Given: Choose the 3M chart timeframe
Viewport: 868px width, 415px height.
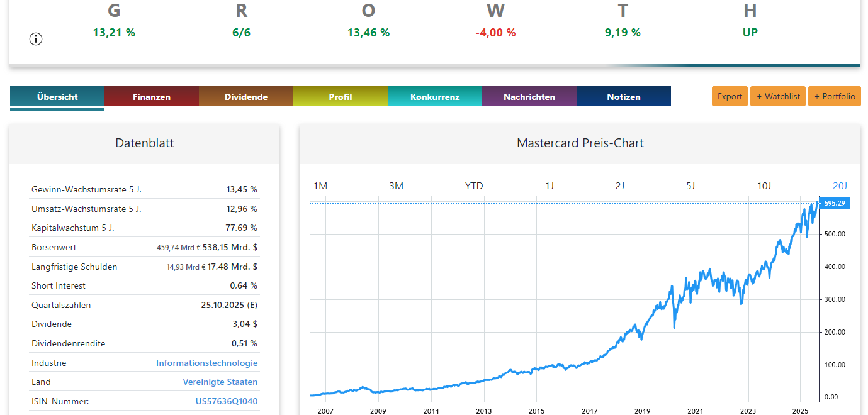Looking at the screenshot, I should (396, 186).
